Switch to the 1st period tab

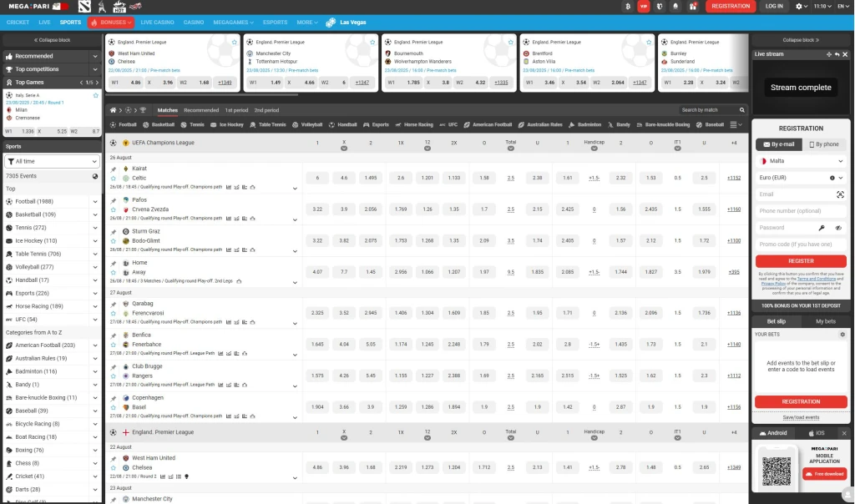[x=236, y=110]
